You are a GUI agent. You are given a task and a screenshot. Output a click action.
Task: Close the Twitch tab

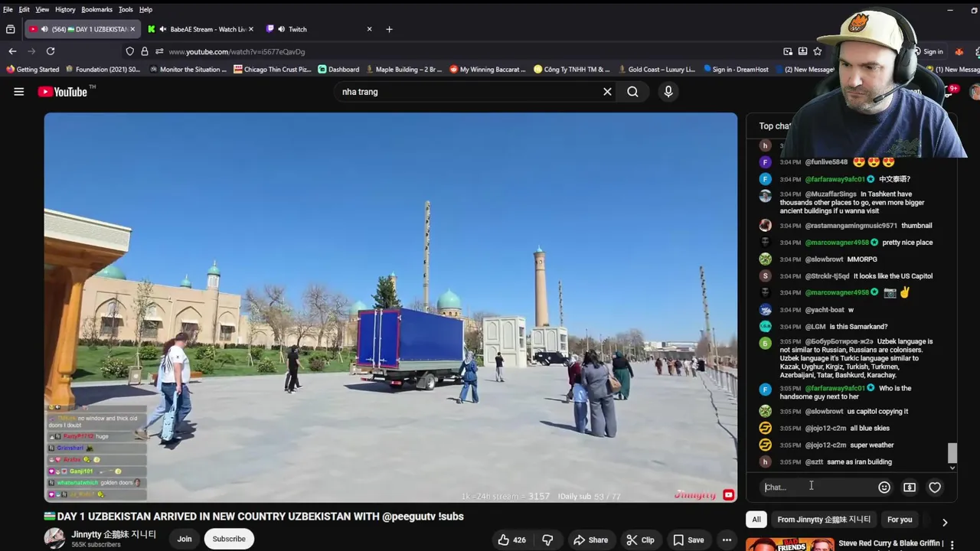coord(369,29)
